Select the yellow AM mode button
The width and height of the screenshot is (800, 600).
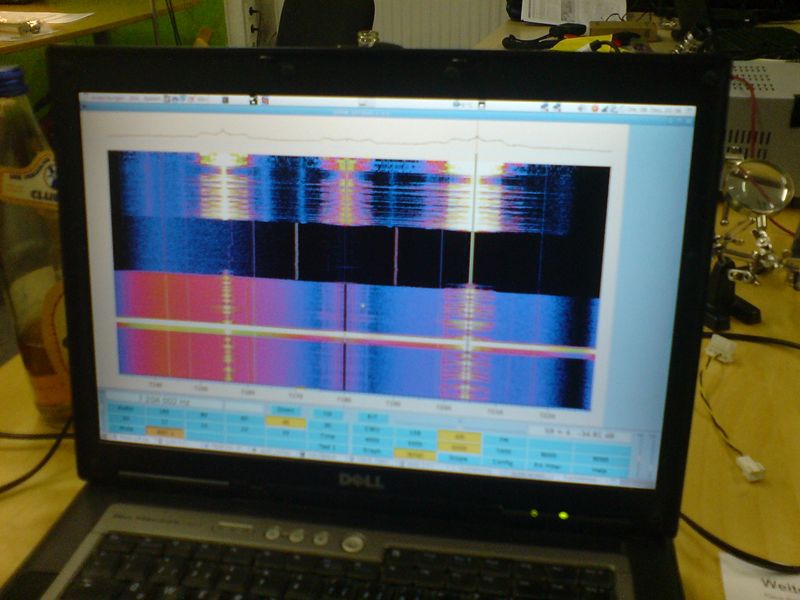(459, 435)
